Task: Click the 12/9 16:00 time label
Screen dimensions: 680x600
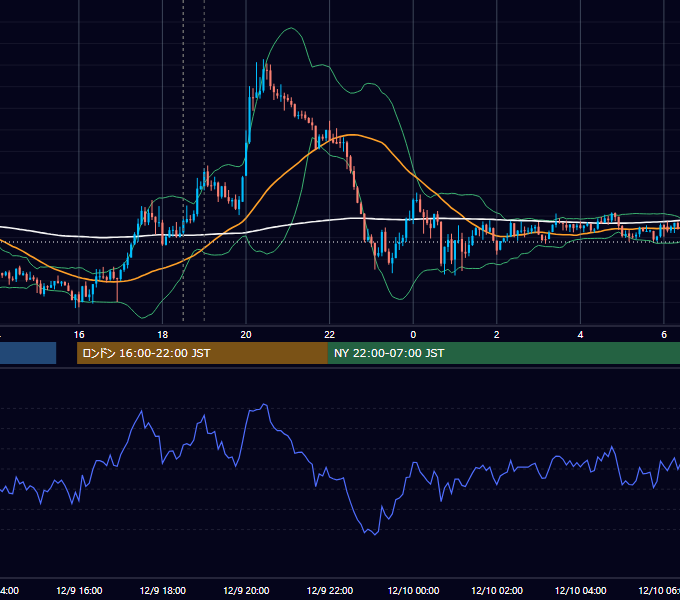Action: (79, 590)
